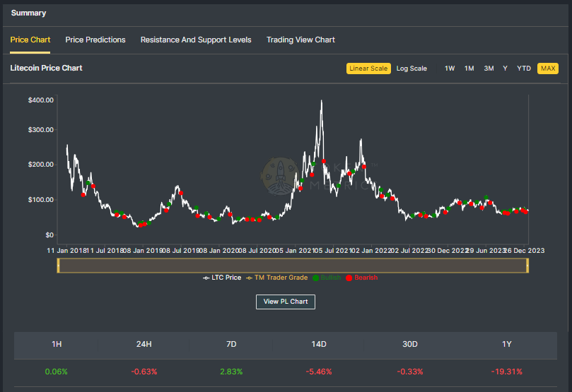Select the YTD range option
Viewport: 572px width, 392px height.
coord(523,69)
